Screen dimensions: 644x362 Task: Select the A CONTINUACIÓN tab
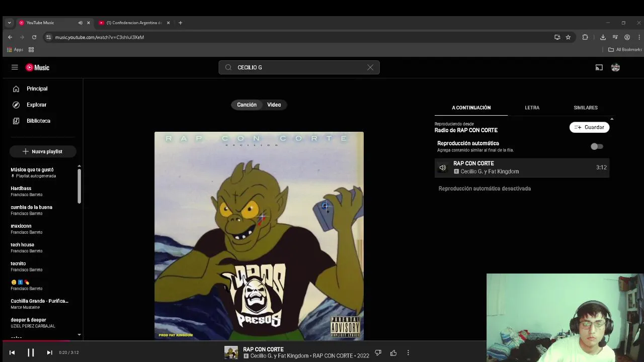click(x=471, y=108)
